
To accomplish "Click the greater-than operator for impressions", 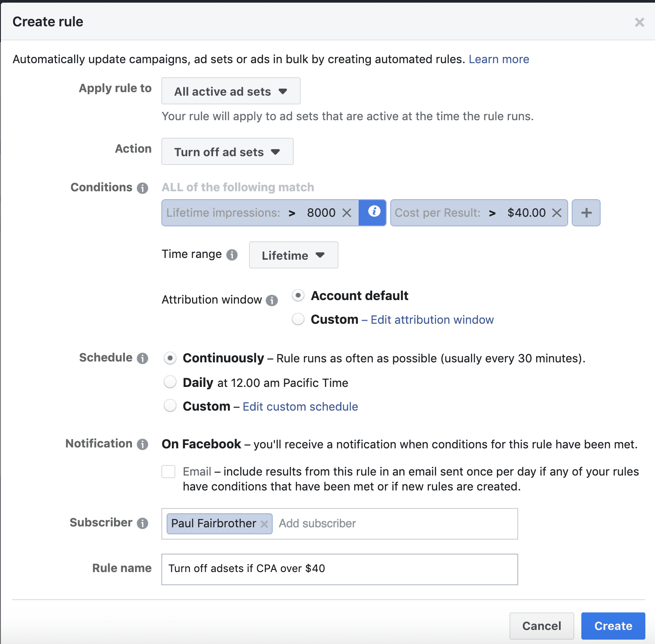I will [x=292, y=213].
